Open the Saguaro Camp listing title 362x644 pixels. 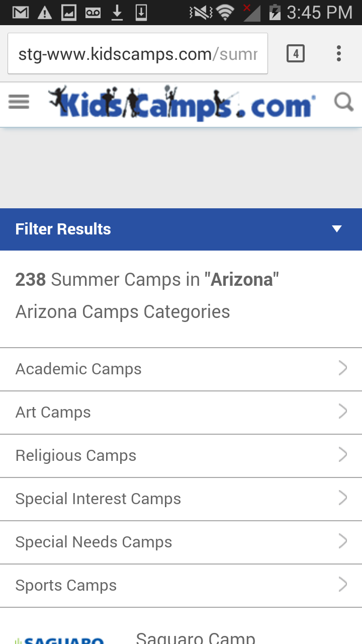coord(196,637)
